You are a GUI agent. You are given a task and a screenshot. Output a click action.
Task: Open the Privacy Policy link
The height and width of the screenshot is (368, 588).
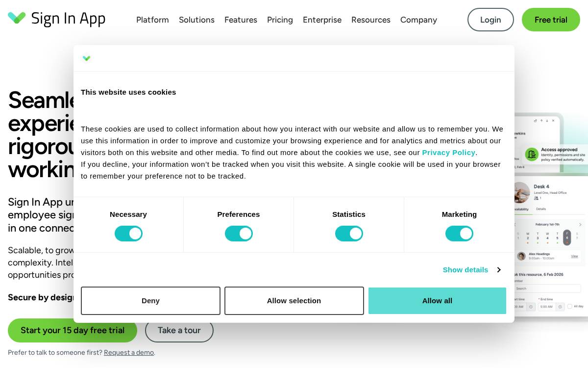tap(448, 153)
